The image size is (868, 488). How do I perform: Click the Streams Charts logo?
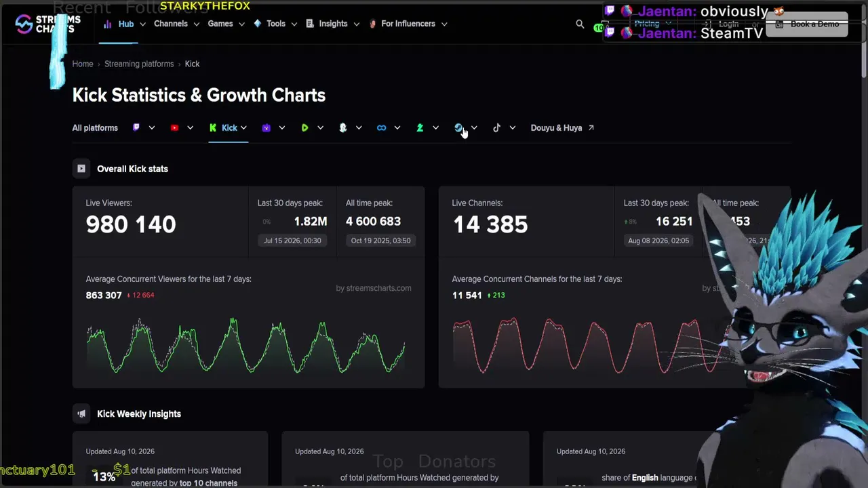tap(48, 24)
